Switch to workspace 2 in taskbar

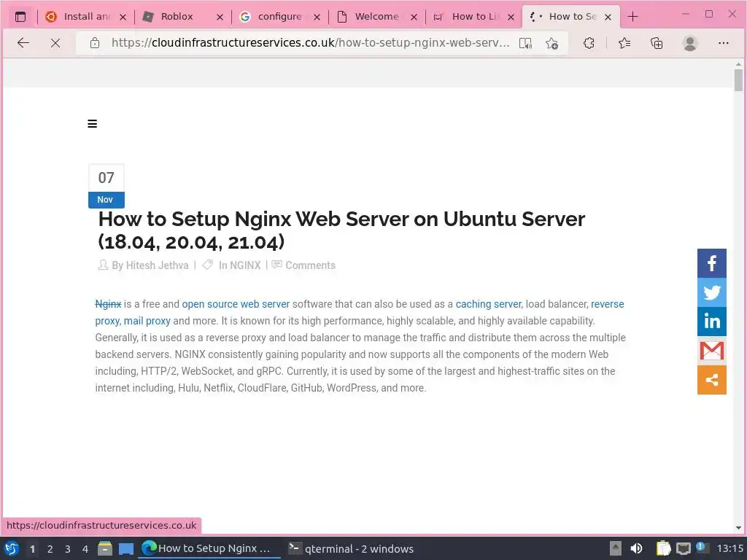50,549
